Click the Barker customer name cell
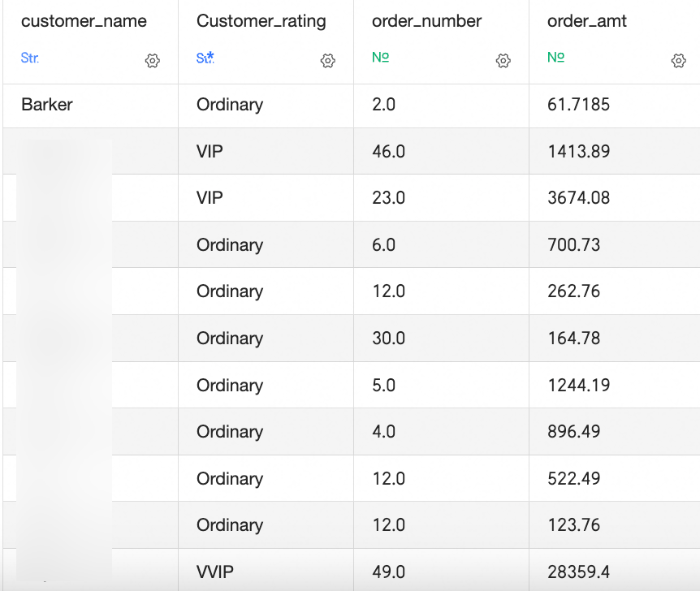700x591 pixels. (x=47, y=105)
